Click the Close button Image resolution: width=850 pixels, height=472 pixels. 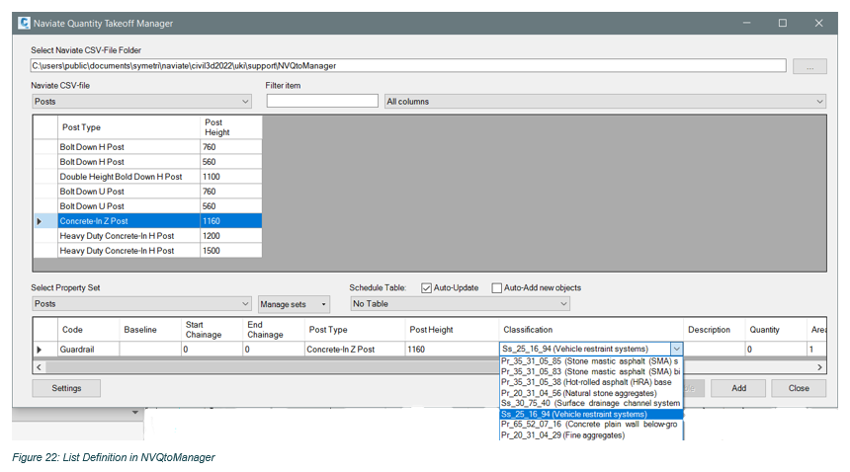[x=799, y=388]
